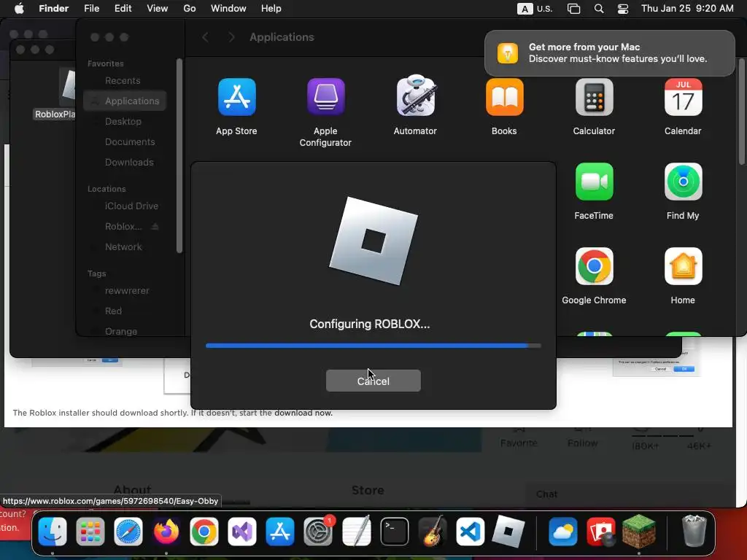Viewport: 747px width, 560px height.
Task: Open Control Center
Action: [623, 9]
